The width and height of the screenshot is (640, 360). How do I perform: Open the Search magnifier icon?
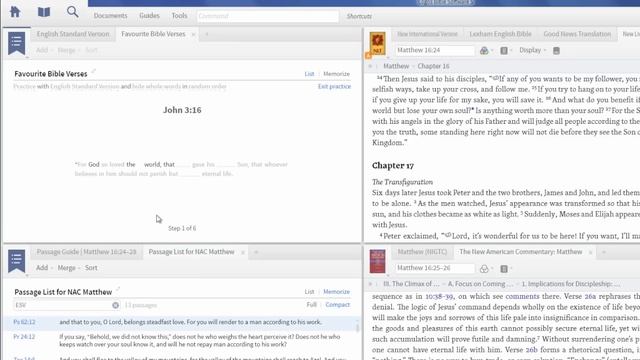coord(73,11)
